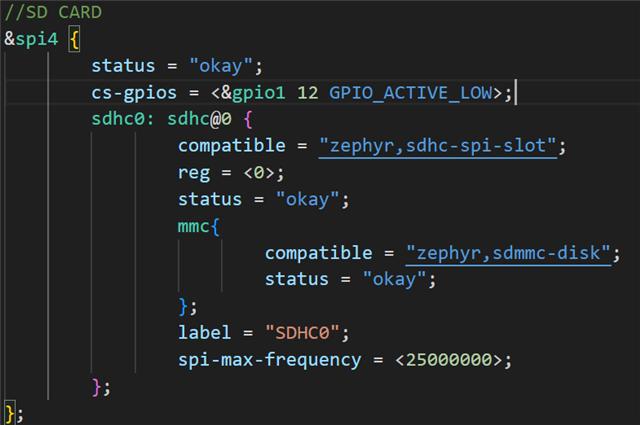Click the GPIO_ACTIVE_LOW macro
640x425 pixels.
410,93
